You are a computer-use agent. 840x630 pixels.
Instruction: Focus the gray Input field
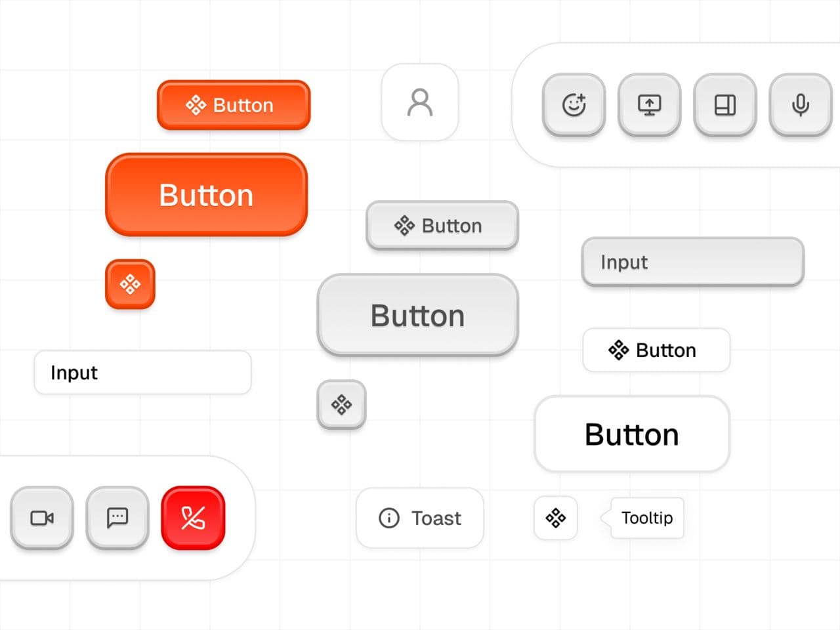click(692, 262)
